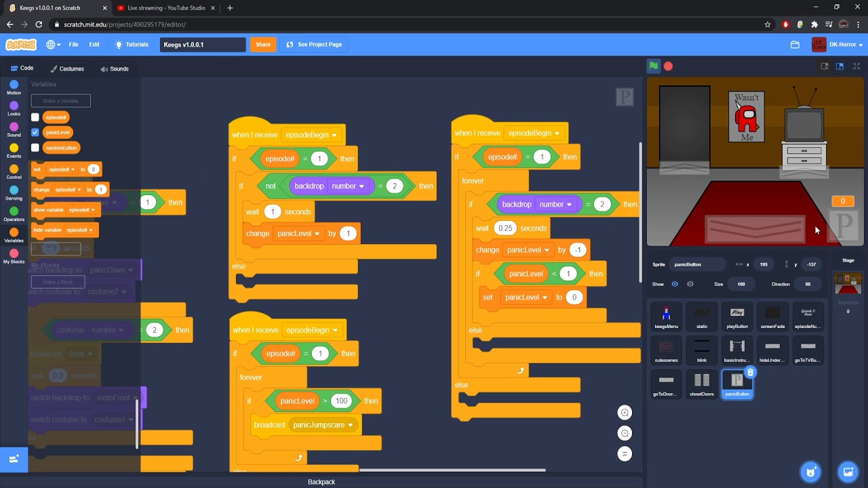Click the Make a Variable button
The width and height of the screenshot is (868, 488).
coord(60,100)
